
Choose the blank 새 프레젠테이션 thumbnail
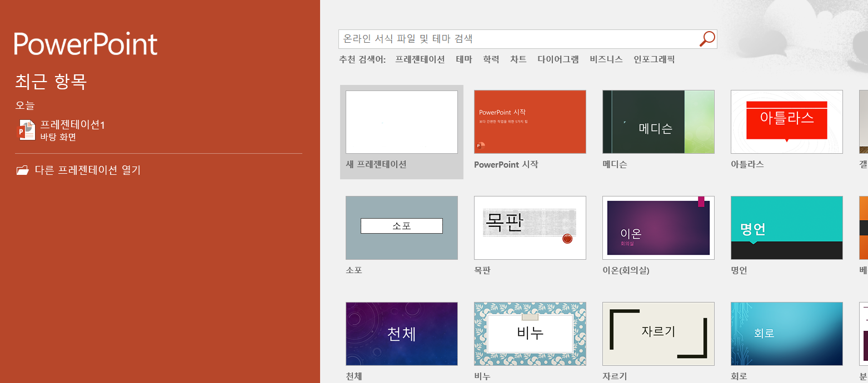pos(402,122)
